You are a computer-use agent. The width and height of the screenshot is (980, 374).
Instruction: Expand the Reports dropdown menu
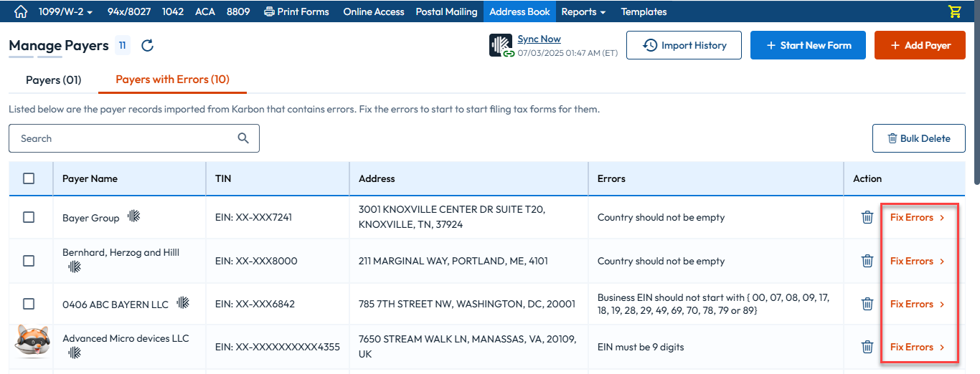tap(583, 11)
